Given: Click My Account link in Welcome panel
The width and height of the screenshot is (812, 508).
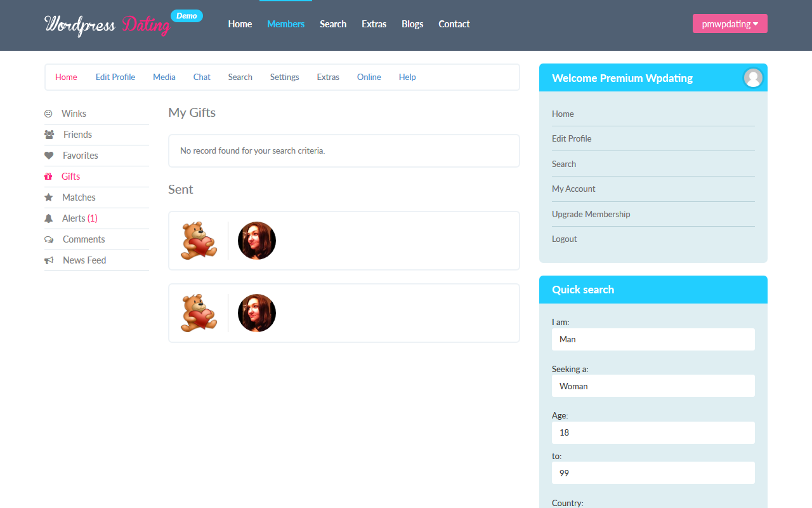Looking at the screenshot, I should point(573,189).
